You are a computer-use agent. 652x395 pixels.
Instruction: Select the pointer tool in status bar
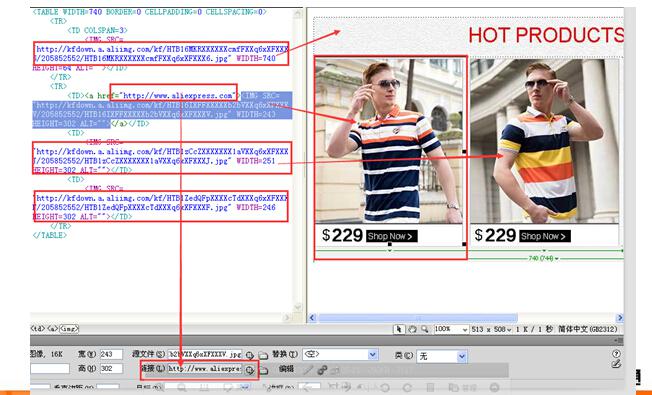click(399, 329)
